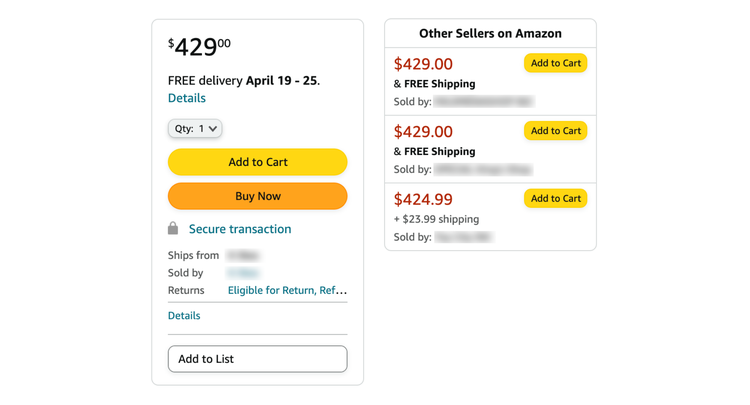
Task: Click the large $429.00 main price
Action: point(200,47)
